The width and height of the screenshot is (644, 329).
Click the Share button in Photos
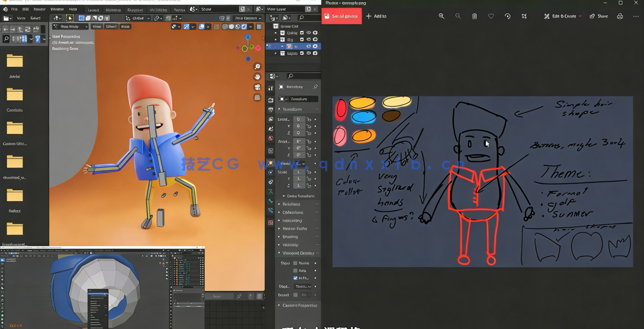pyautogui.click(x=599, y=16)
